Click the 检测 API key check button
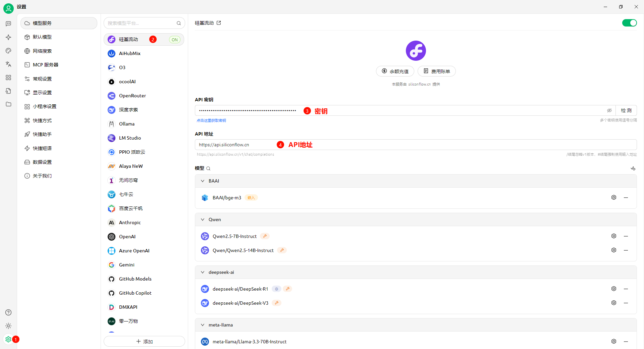Image resolution: width=644 pixels, height=349 pixels. pos(626,110)
